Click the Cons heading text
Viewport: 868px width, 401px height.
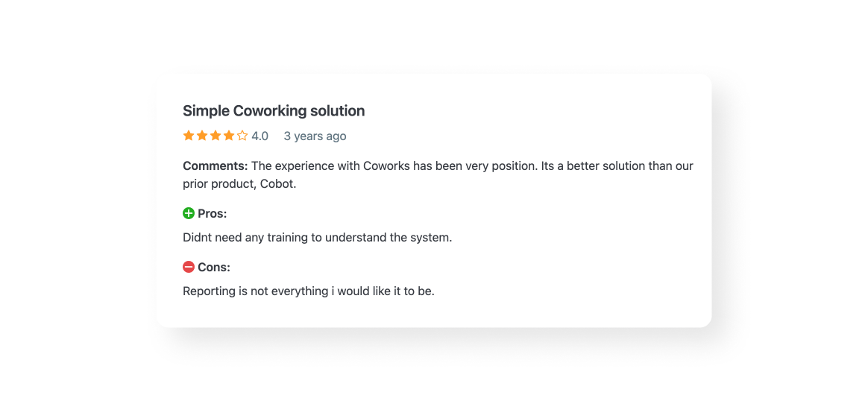pyautogui.click(x=214, y=268)
